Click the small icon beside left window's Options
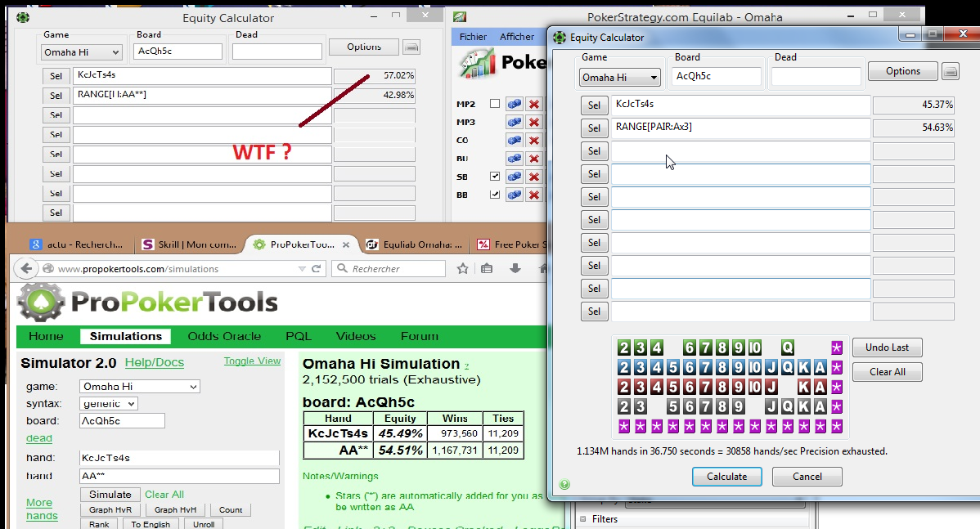The width and height of the screenshot is (980, 529). tap(411, 47)
